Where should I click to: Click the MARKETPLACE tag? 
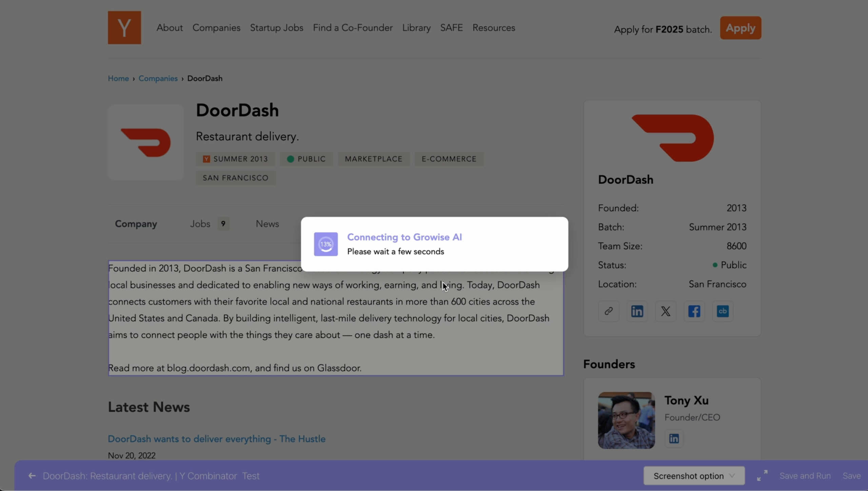point(374,159)
